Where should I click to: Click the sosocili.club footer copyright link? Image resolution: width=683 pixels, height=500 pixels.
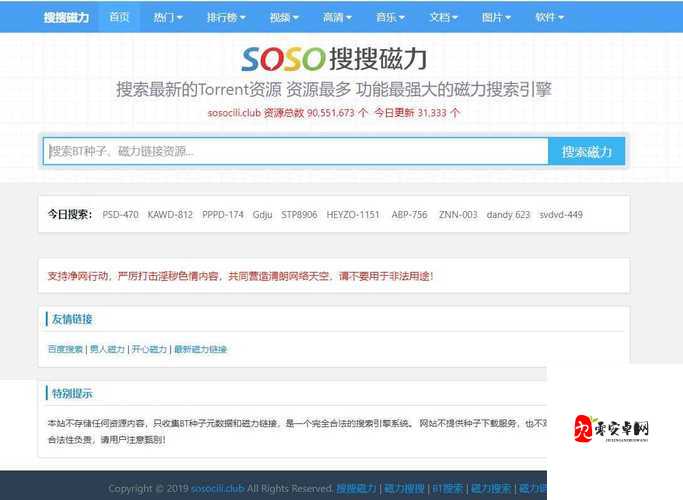click(x=217, y=489)
